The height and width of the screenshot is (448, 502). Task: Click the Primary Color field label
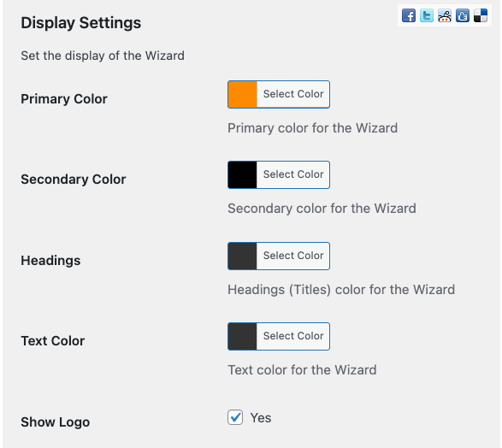[64, 99]
